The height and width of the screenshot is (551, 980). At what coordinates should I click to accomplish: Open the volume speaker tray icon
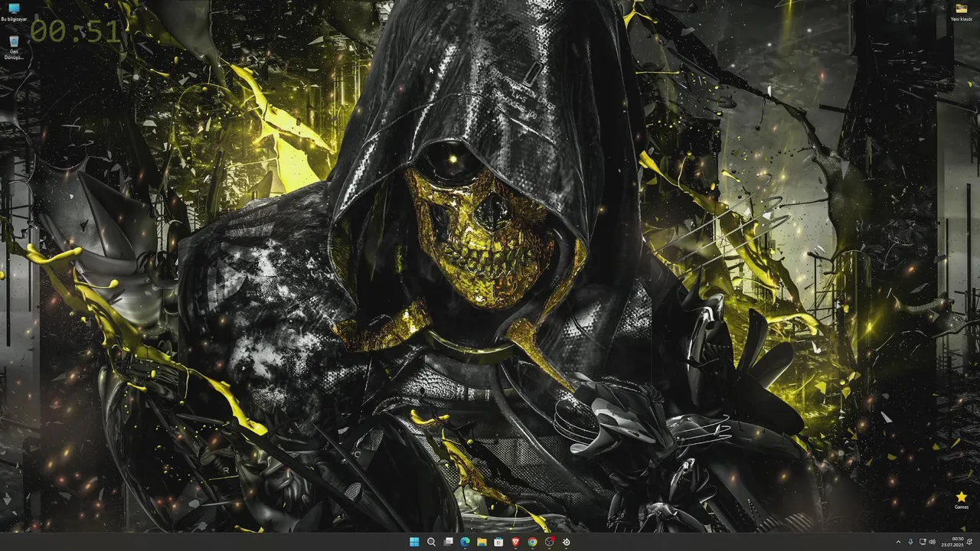click(933, 542)
